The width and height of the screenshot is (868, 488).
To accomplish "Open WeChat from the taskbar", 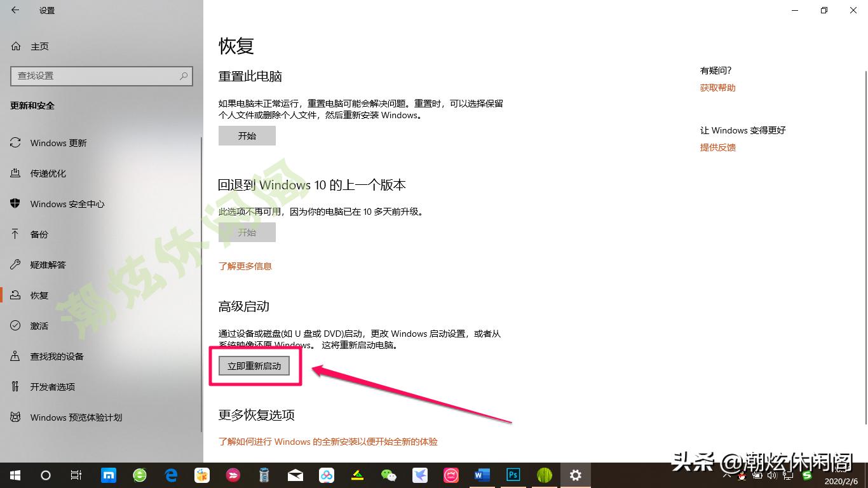I will [389, 475].
